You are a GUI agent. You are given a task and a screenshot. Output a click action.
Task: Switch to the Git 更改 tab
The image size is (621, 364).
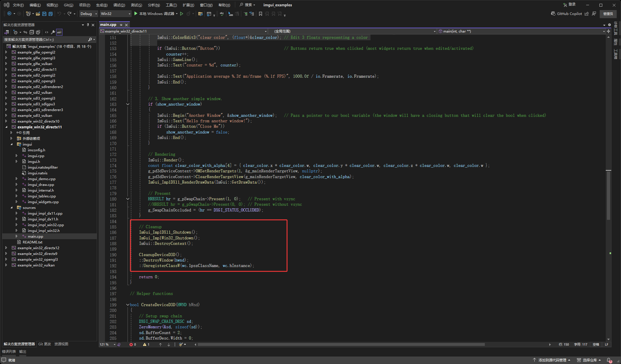coord(45,344)
